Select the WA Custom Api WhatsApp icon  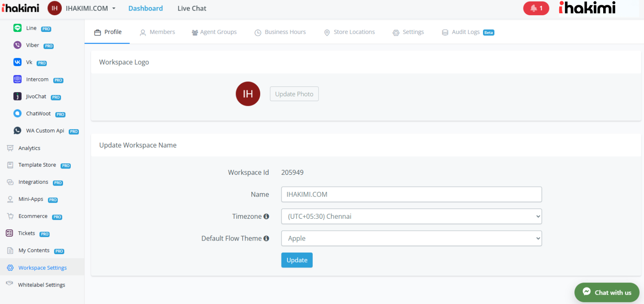17,131
